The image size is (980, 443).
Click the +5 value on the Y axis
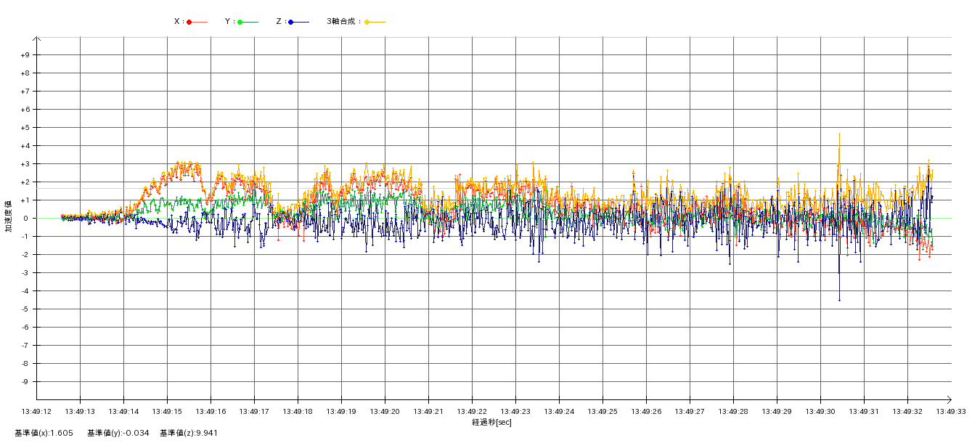(25, 128)
